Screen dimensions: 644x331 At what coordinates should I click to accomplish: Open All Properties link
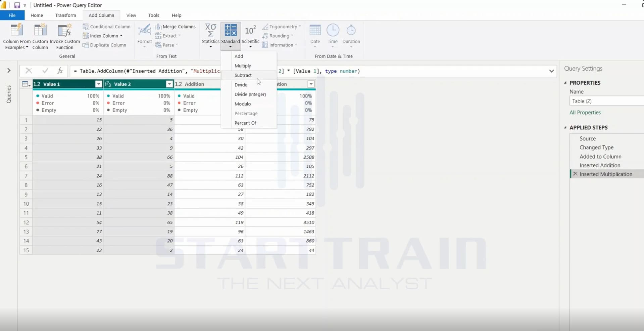coord(585,113)
